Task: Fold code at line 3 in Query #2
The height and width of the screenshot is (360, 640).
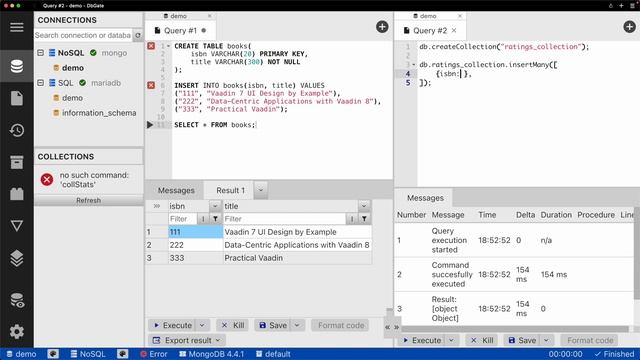Action: click(x=413, y=64)
